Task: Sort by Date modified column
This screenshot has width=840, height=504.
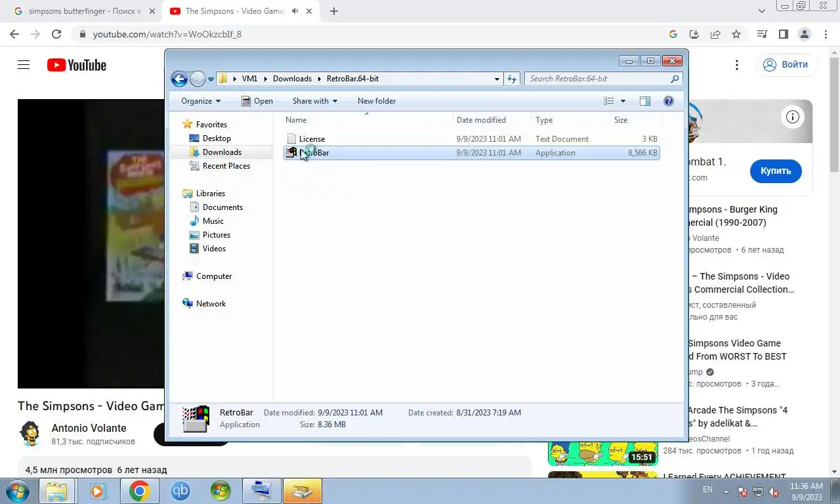Action: tap(492, 120)
